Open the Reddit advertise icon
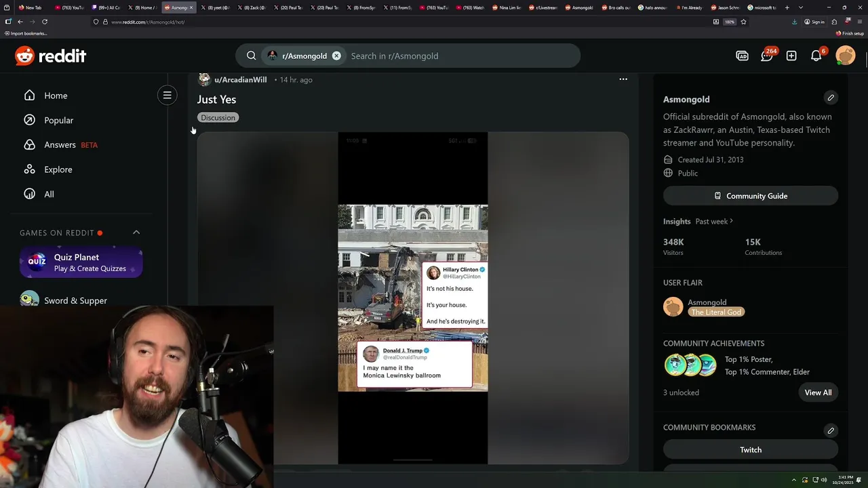The height and width of the screenshot is (488, 868). [742, 56]
